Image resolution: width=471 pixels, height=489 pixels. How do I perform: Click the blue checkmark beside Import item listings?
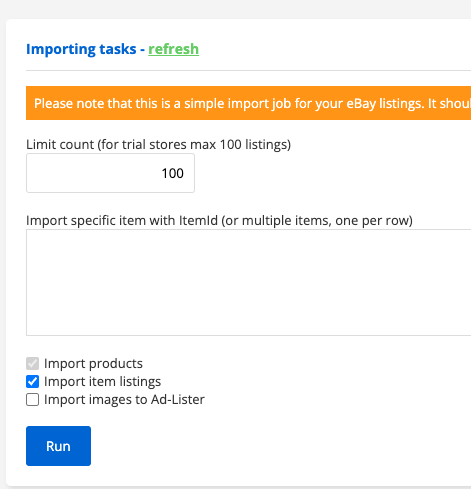(x=32, y=381)
